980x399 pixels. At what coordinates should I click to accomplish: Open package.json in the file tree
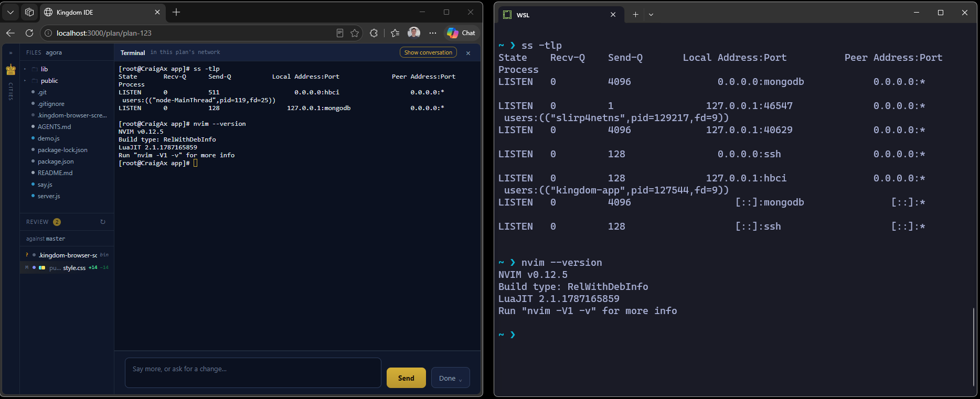(56, 161)
